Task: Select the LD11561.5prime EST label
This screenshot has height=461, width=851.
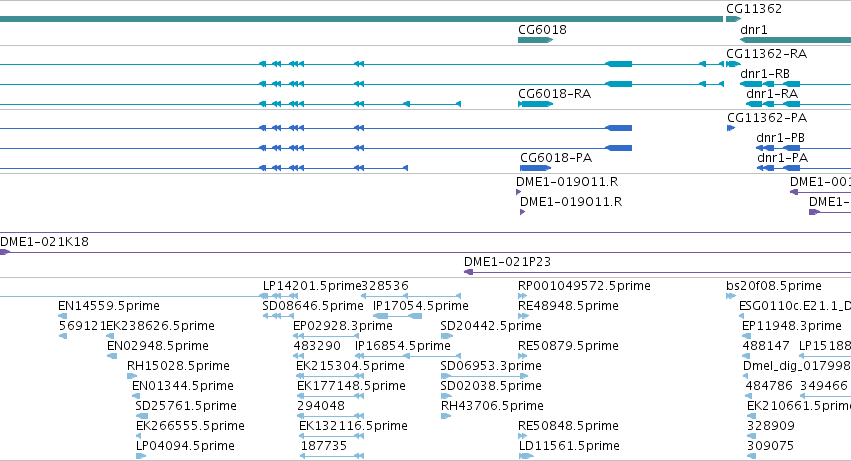Action: (569, 447)
